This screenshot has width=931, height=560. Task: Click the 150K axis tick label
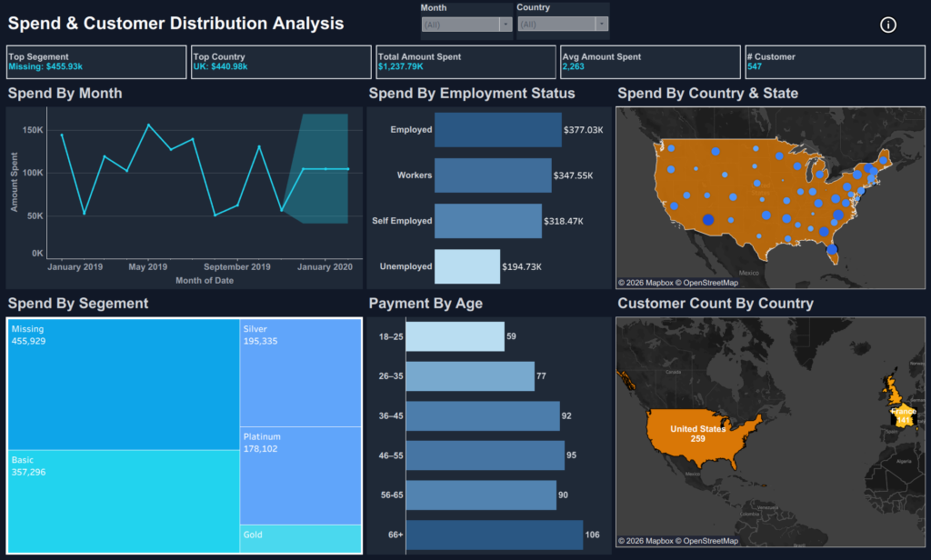point(33,130)
